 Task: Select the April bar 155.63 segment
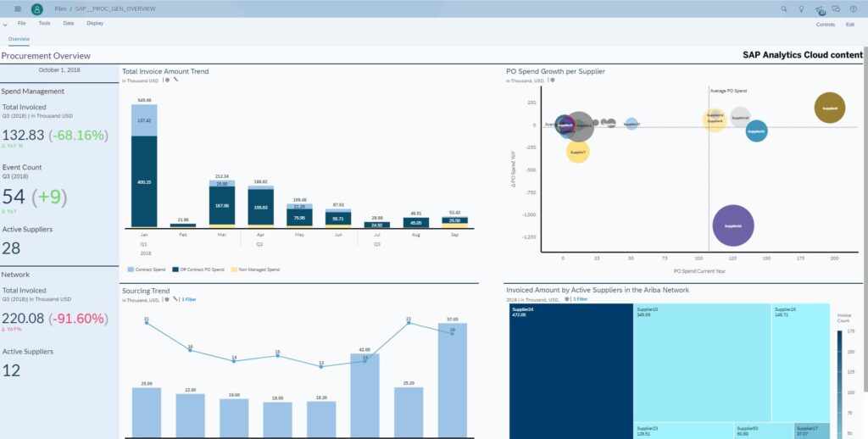(261, 207)
